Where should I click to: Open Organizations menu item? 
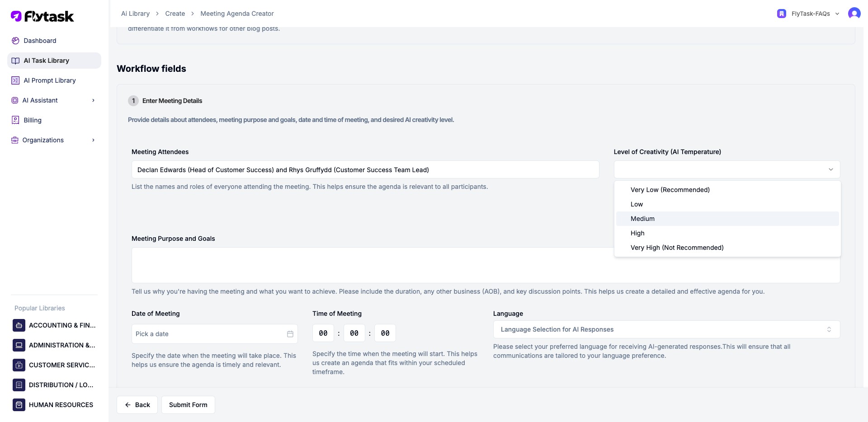pyautogui.click(x=54, y=140)
